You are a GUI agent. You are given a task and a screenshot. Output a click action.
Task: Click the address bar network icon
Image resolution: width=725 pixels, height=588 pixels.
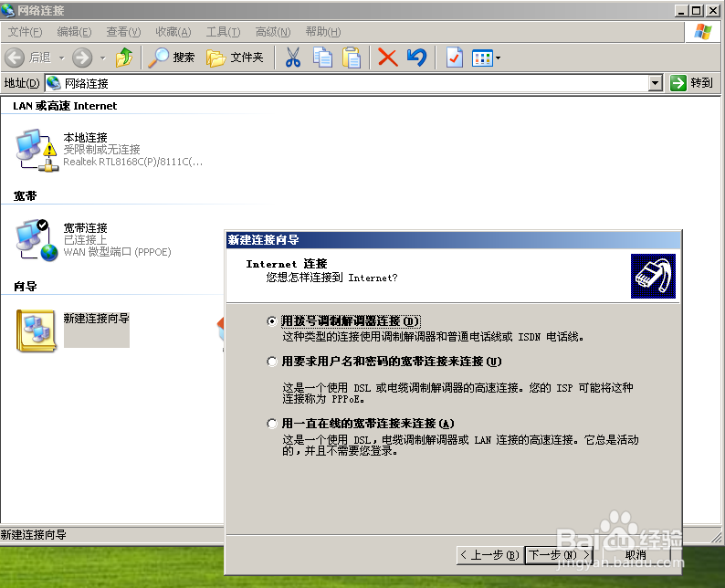point(54,83)
